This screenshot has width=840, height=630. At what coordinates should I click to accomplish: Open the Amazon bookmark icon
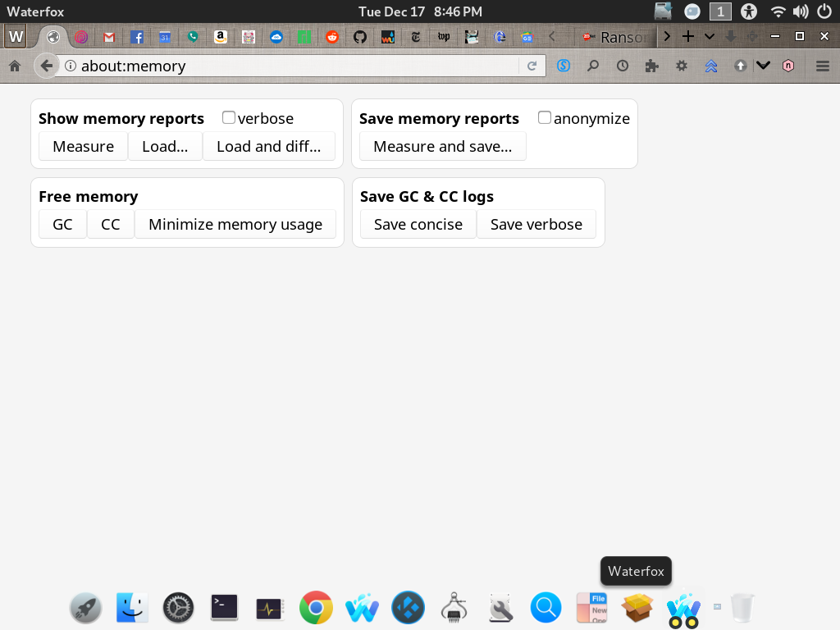[x=219, y=37]
